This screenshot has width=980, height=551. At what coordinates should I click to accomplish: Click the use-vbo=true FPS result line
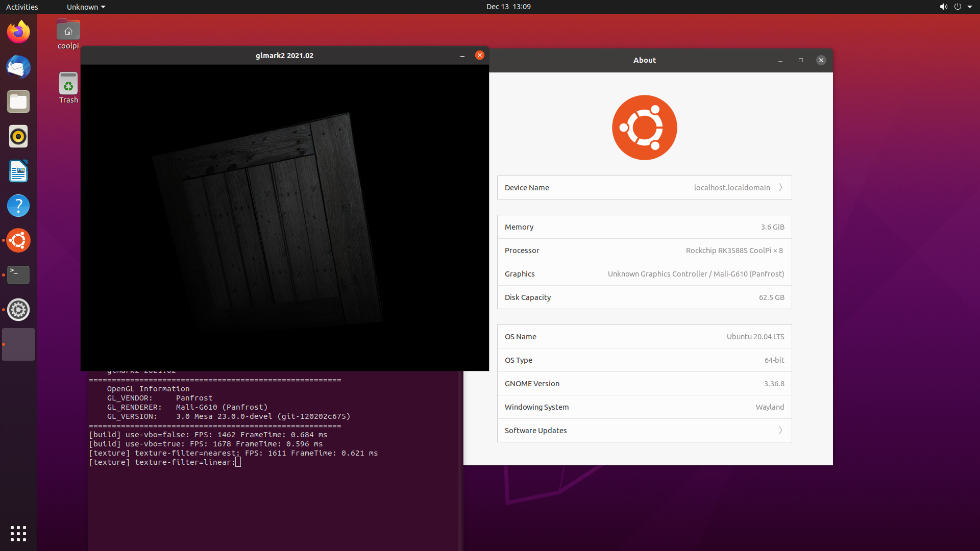[x=206, y=444]
